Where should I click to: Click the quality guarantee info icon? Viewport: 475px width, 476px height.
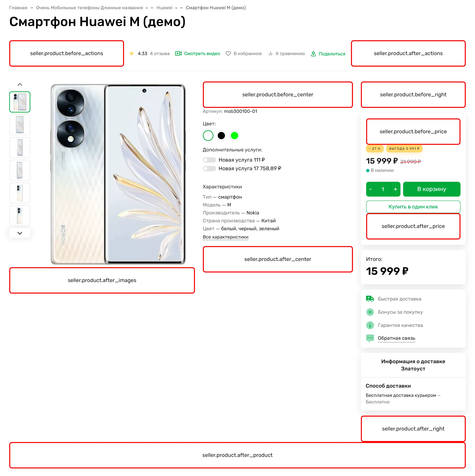[370, 325]
